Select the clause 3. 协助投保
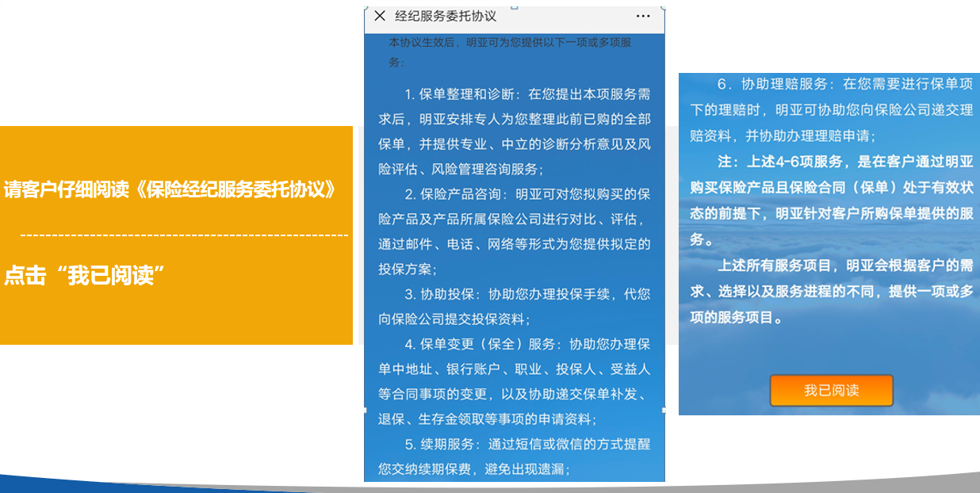 tap(515, 306)
